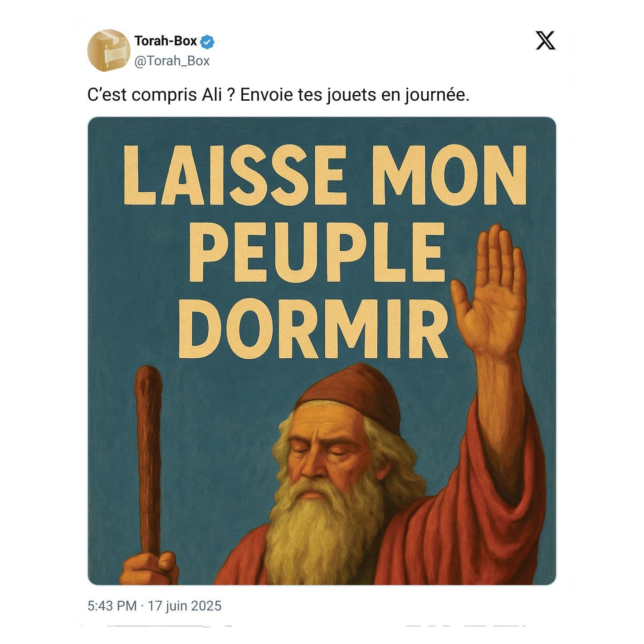Open the Torah-Box display name link
Image resolution: width=644 pixels, height=644 pixels.
pos(166,41)
